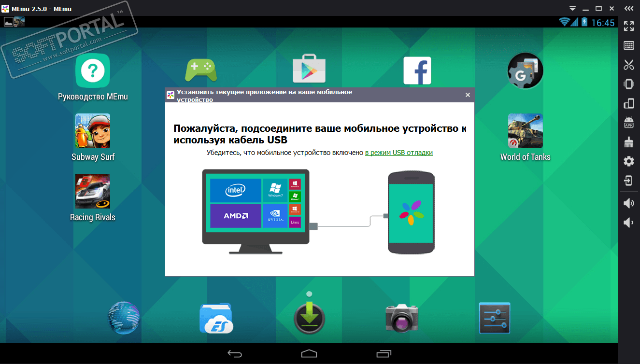Click battery icon in Android status bar

584,22
